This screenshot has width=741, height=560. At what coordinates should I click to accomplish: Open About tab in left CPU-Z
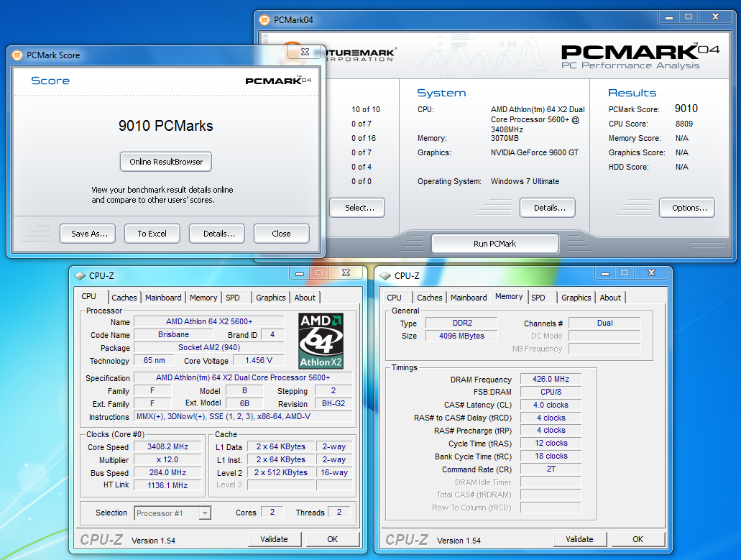pos(305,298)
